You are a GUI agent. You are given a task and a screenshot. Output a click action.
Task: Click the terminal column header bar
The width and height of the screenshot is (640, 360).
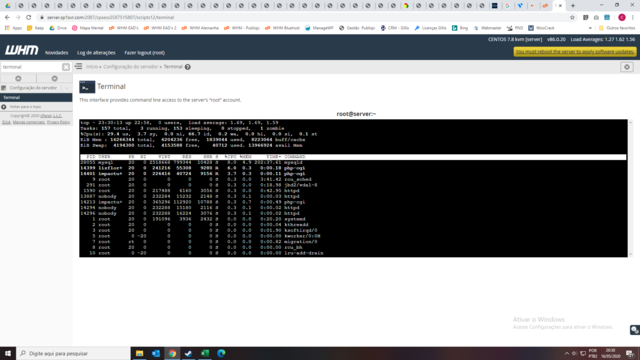click(353, 157)
